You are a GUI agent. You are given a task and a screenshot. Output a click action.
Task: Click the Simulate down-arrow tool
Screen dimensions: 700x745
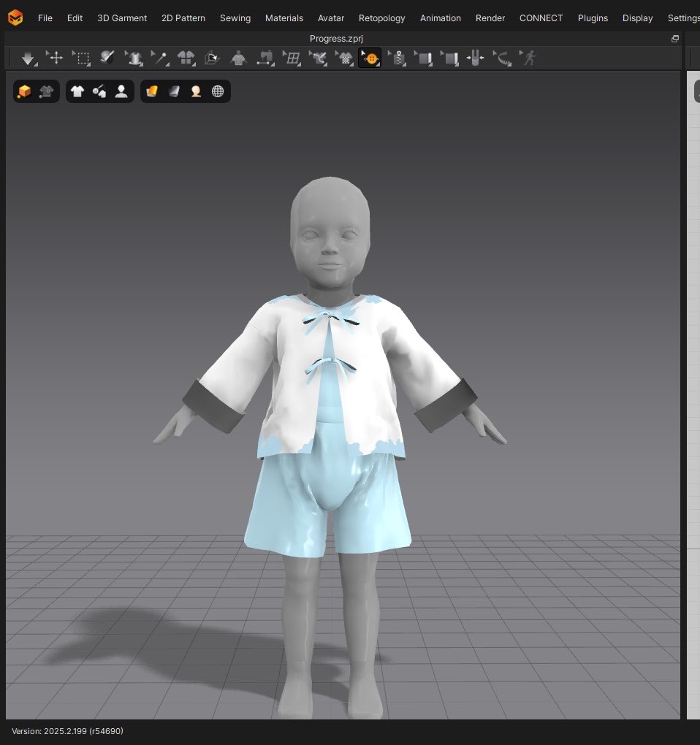28,58
